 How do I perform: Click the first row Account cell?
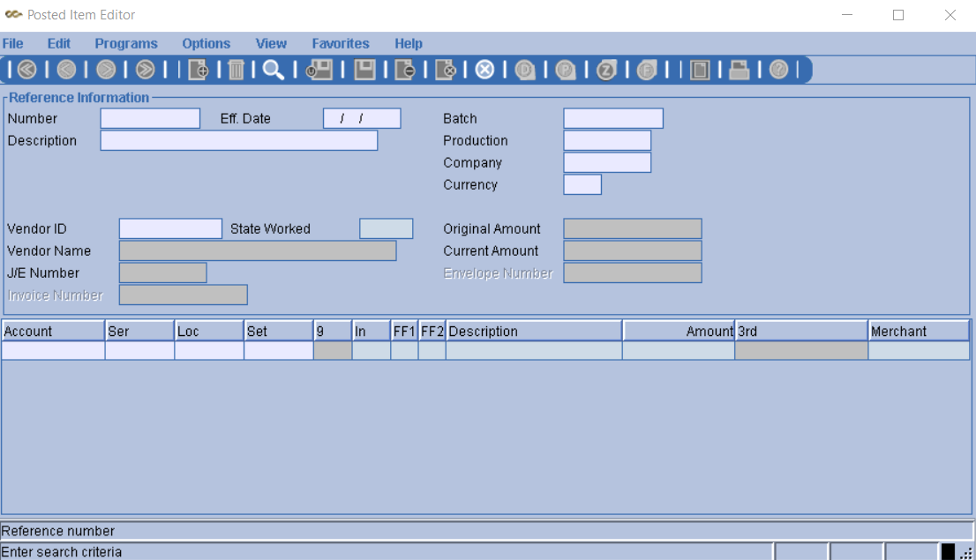point(53,351)
